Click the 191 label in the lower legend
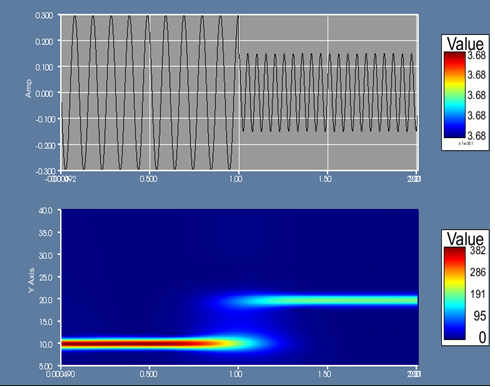 click(x=478, y=294)
